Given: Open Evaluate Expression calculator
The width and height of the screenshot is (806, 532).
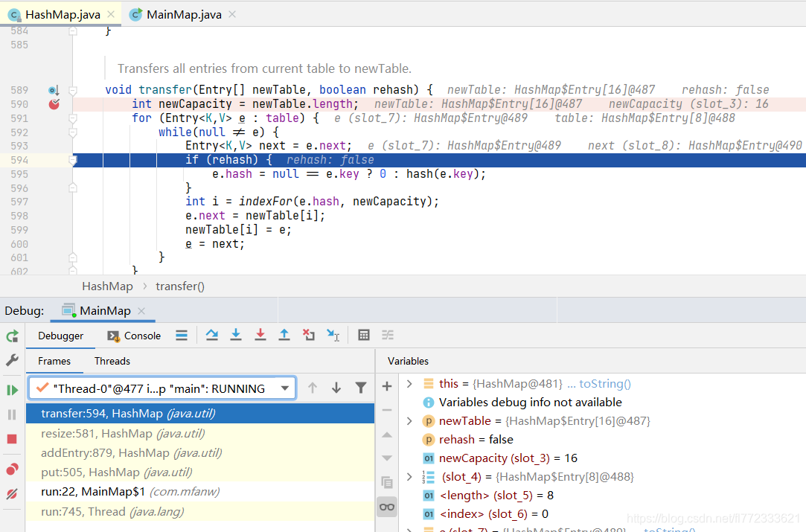Looking at the screenshot, I should [364, 335].
